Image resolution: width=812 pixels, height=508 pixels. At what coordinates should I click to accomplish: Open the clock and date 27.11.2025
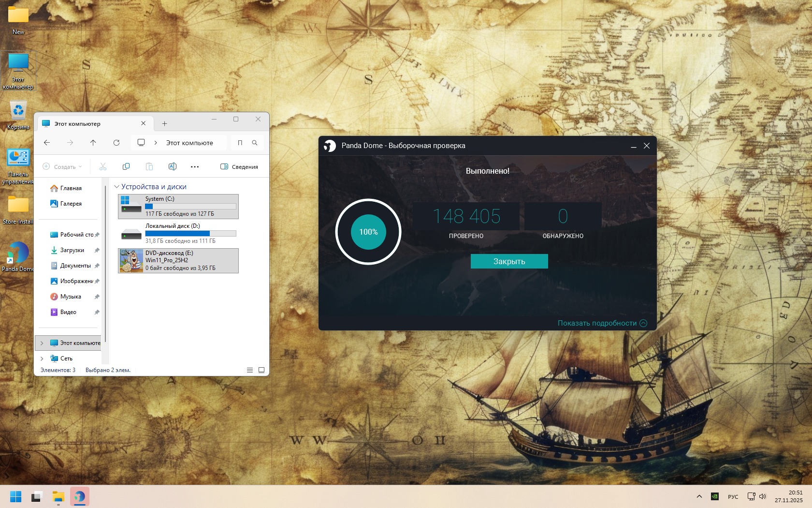[x=789, y=496]
